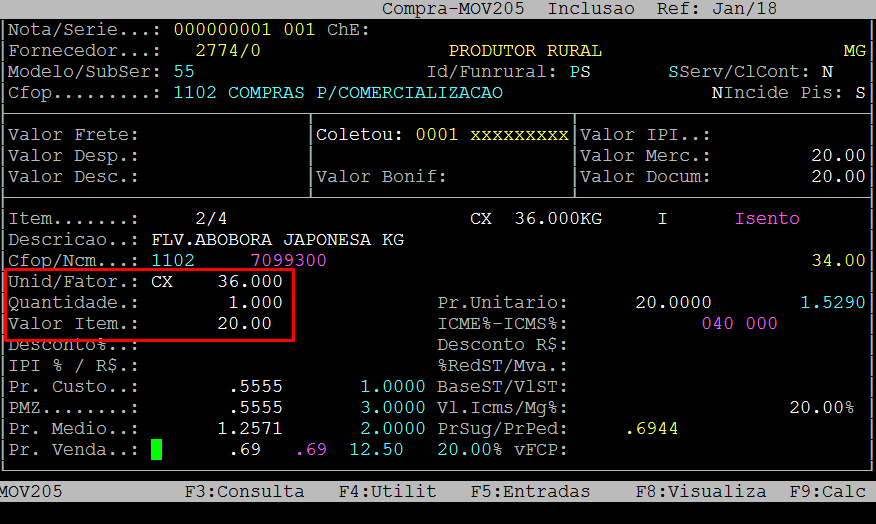
Task: Click the Isento tax status text
Action: pos(767,219)
